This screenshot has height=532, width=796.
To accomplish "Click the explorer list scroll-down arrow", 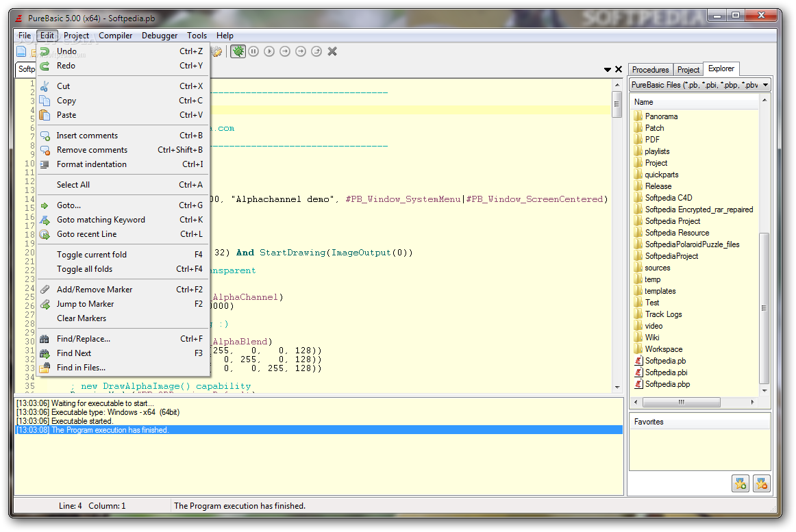I will (764, 390).
